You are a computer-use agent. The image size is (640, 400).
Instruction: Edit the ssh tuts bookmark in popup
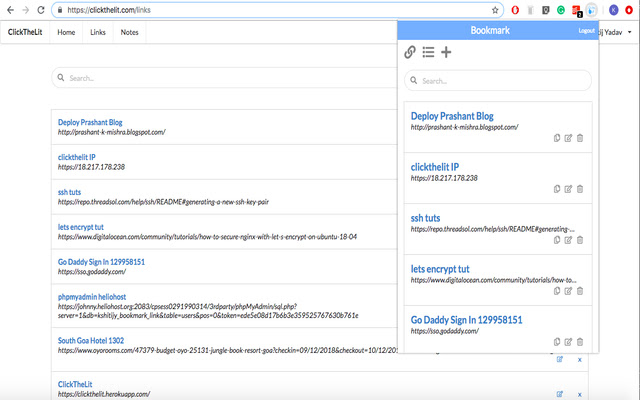568,240
